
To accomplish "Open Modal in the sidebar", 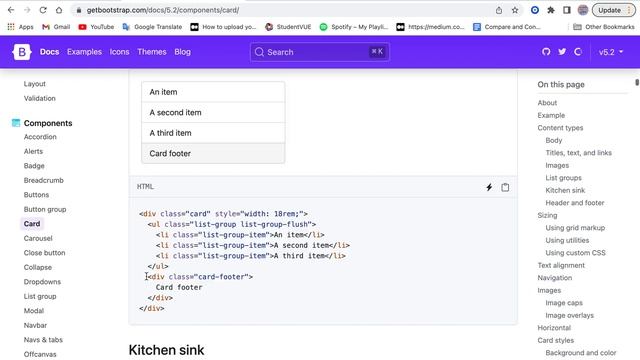I will (x=33, y=311).
